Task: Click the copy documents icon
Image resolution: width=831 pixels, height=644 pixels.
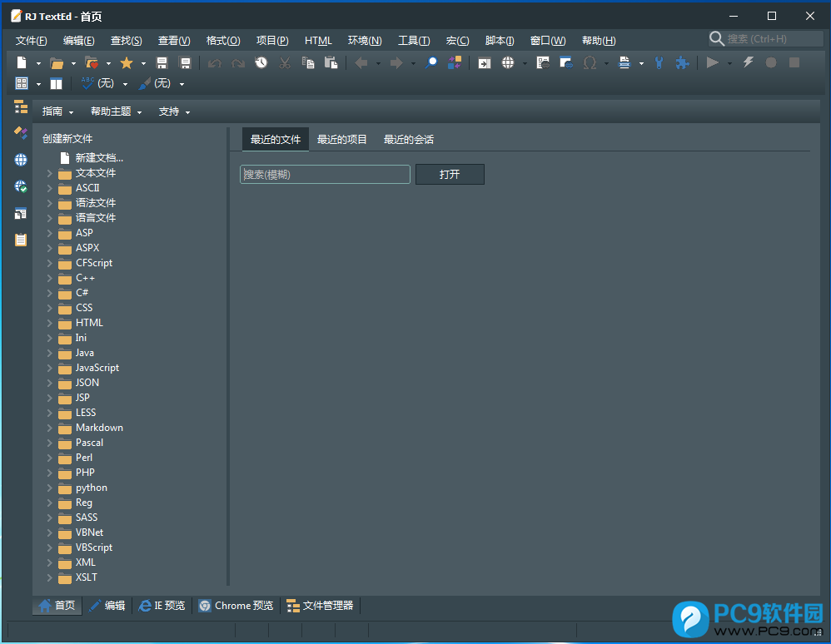Action: click(308, 62)
